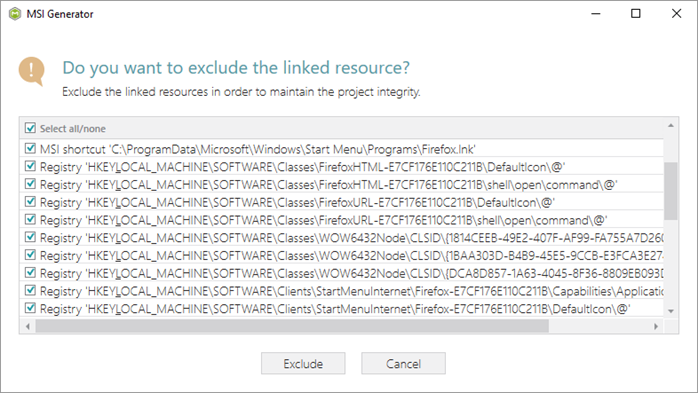Click the Cancel button

point(403,364)
